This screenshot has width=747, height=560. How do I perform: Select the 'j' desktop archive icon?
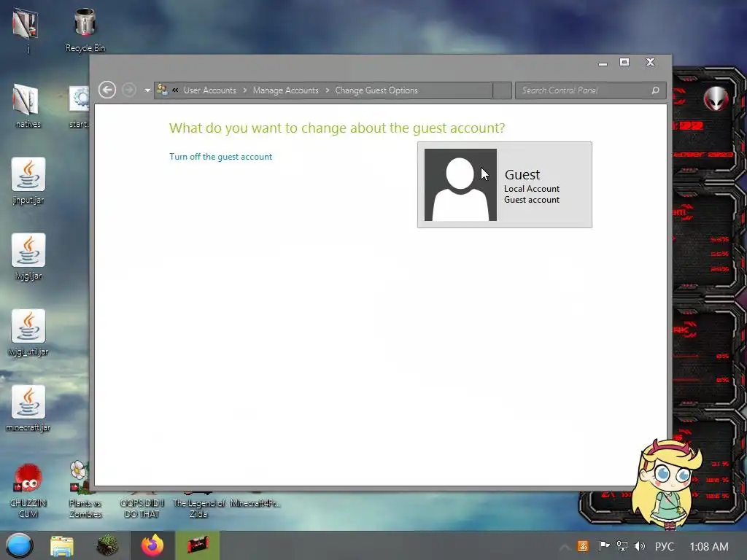point(27,29)
